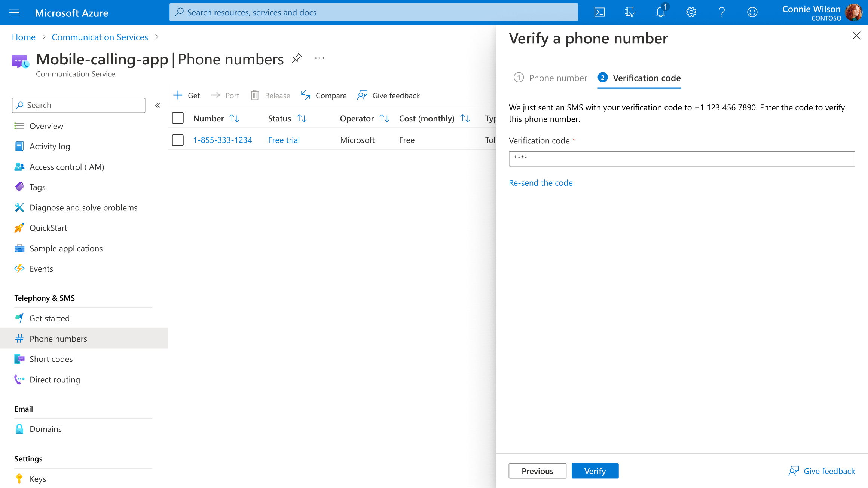Click the Verify button
This screenshot has height=488, width=868.
click(595, 471)
